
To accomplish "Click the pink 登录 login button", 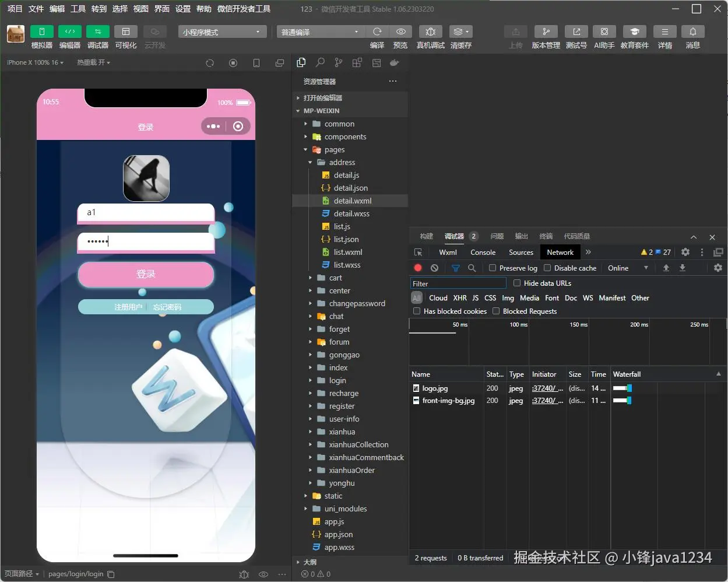I will click(146, 274).
